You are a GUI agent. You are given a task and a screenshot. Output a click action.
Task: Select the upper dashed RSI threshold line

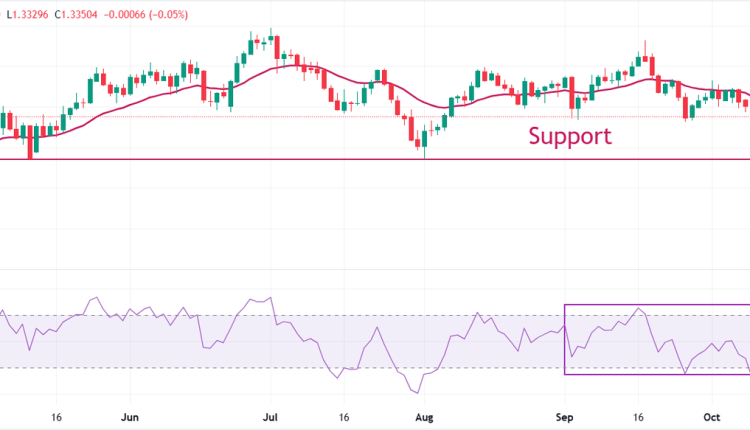point(300,316)
